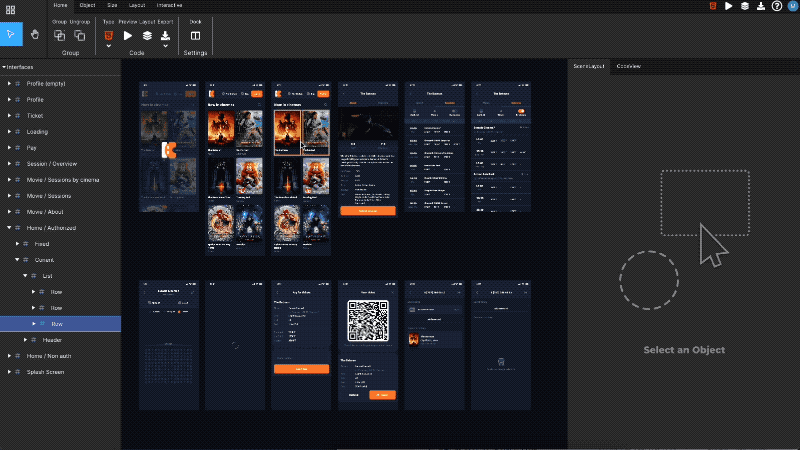Open the Scene Layout panel tab
Viewport: 800px width, 450px height.
[x=589, y=66]
